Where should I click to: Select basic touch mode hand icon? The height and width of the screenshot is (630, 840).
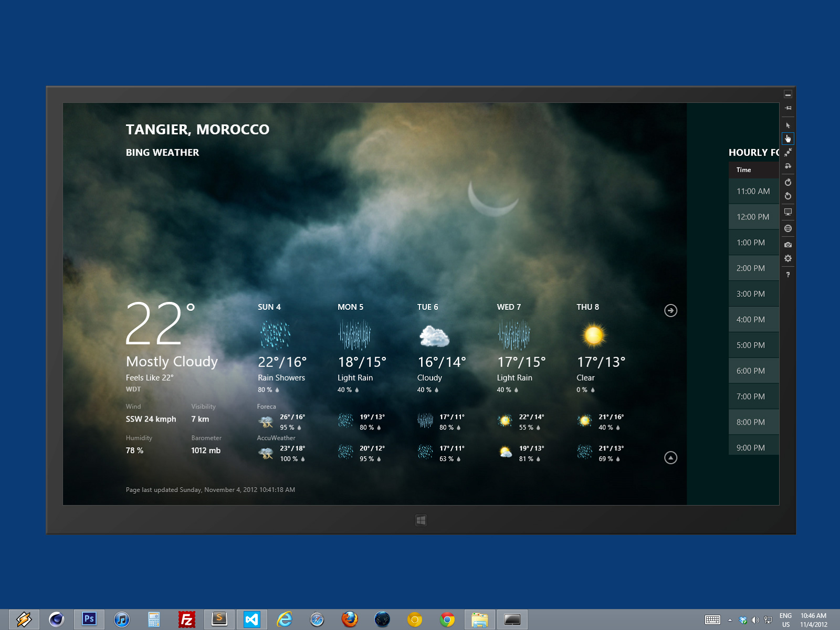coord(788,139)
